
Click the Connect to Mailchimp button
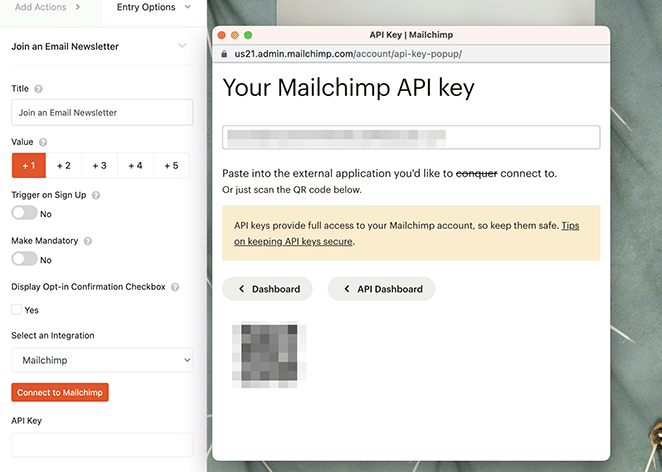[60, 392]
